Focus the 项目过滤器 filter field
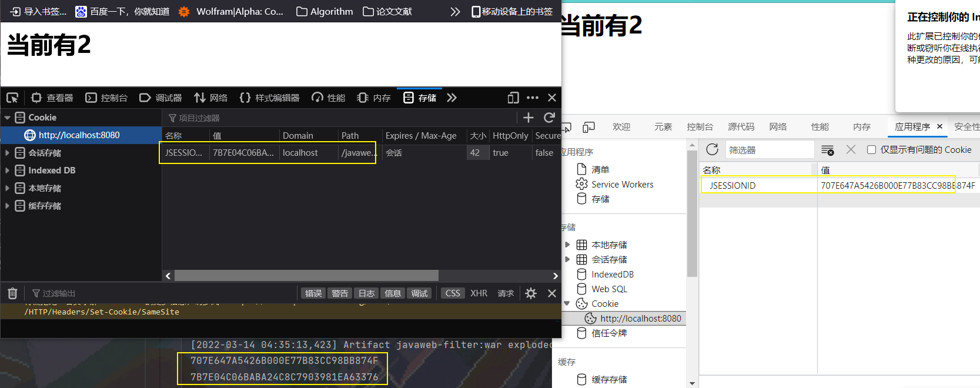Screen dimensions: 980x388 [x=340, y=118]
